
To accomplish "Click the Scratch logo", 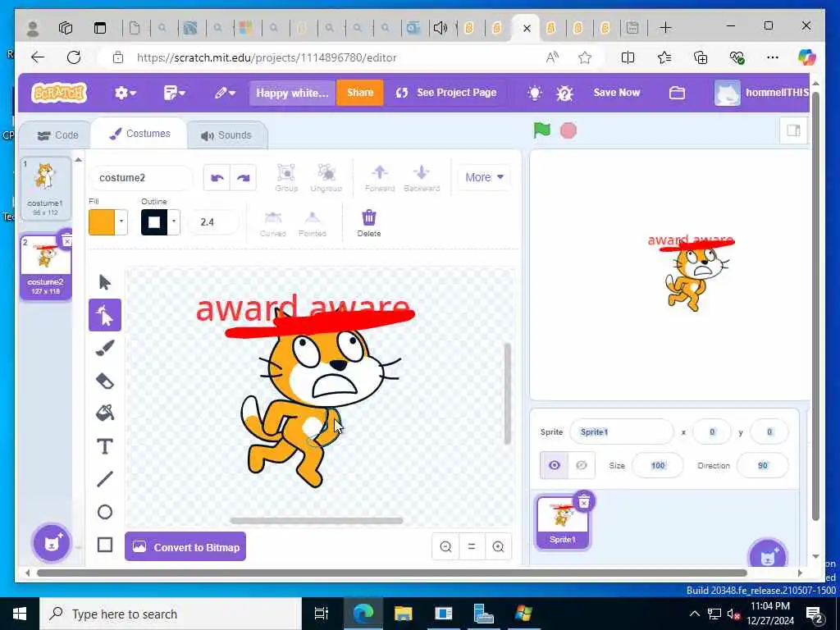I will point(59,93).
